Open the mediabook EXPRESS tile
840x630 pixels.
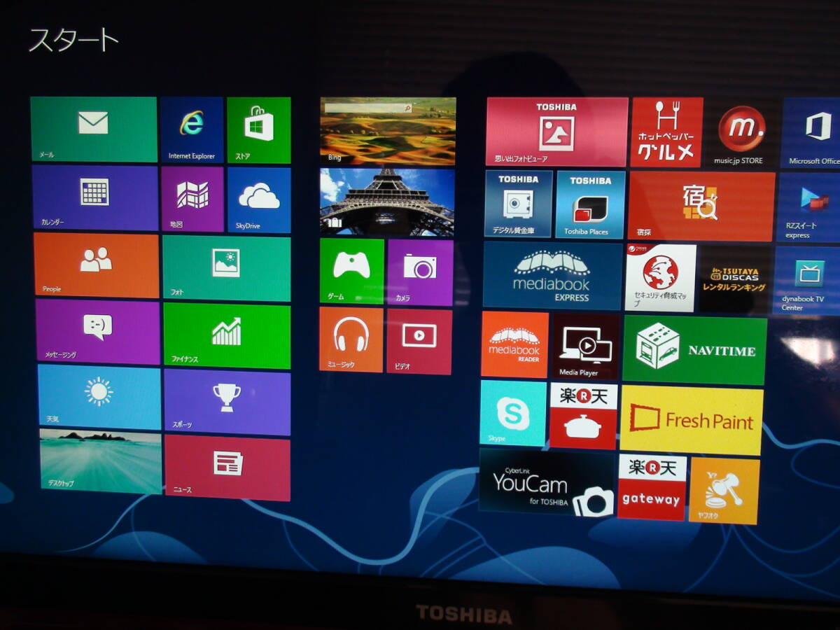(552, 276)
